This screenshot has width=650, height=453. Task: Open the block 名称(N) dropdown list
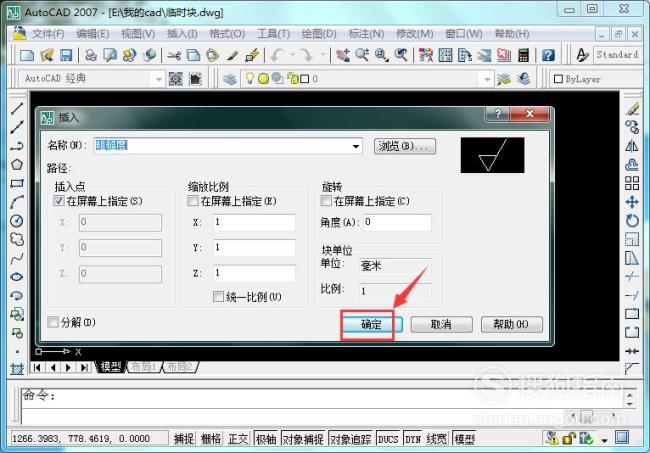[x=356, y=146]
